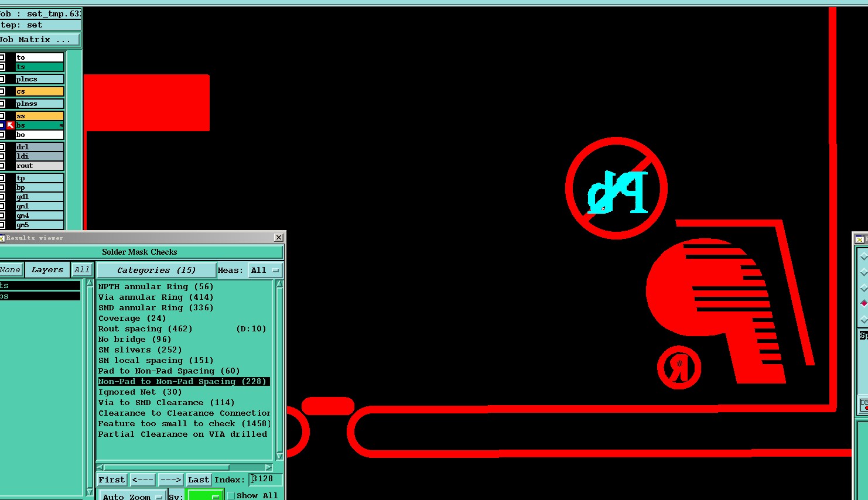Viewport: 868px width, 500px height.
Task: Jump to Last result
Action: click(x=199, y=480)
